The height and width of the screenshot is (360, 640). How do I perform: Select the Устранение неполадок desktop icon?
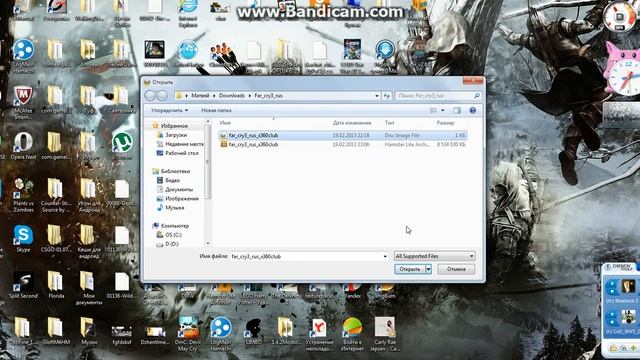coord(319,334)
